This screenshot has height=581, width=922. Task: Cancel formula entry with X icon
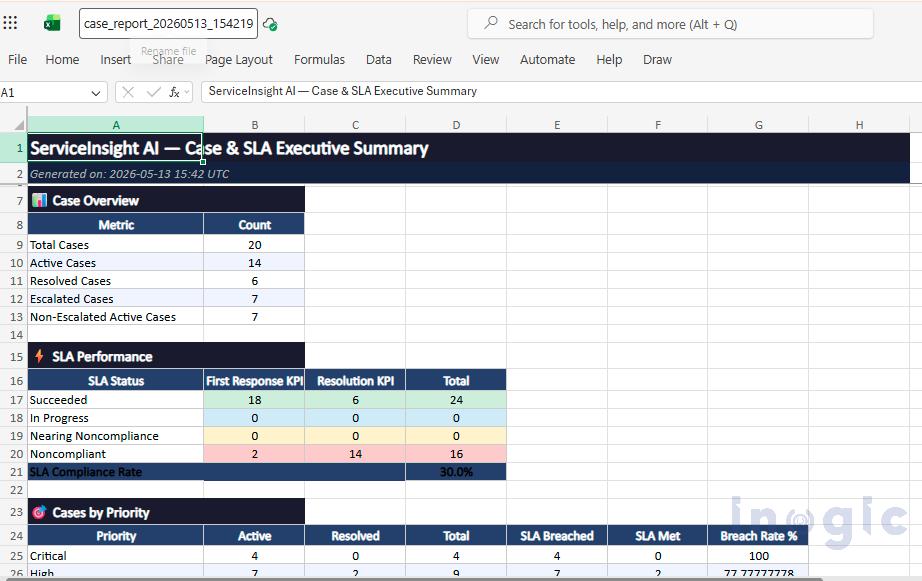[x=128, y=92]
